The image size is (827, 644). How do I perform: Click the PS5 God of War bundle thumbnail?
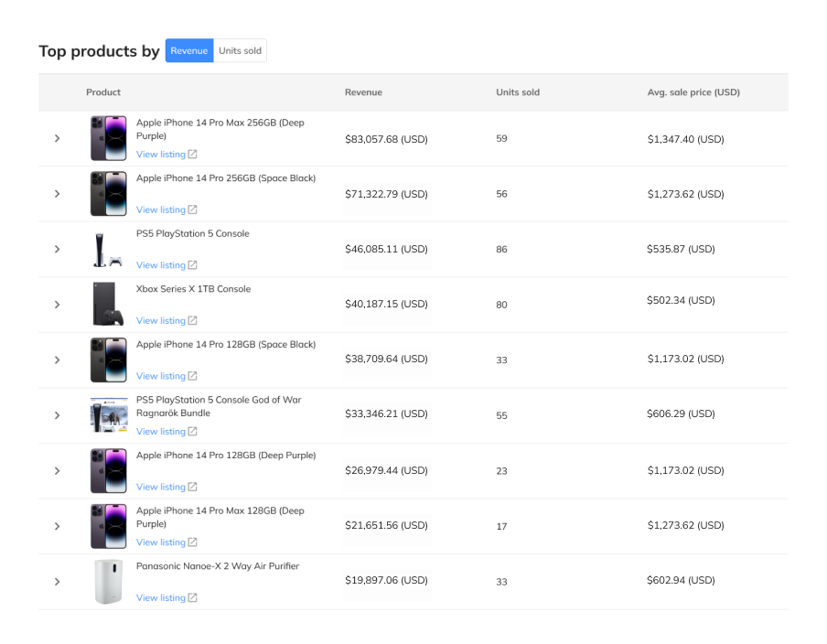pos(109,415)
